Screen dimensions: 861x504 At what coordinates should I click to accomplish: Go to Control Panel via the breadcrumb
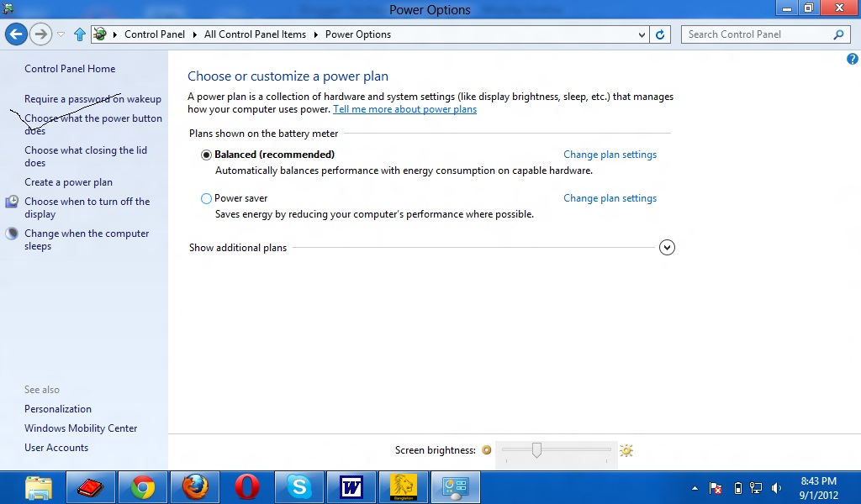coord(155,34)
